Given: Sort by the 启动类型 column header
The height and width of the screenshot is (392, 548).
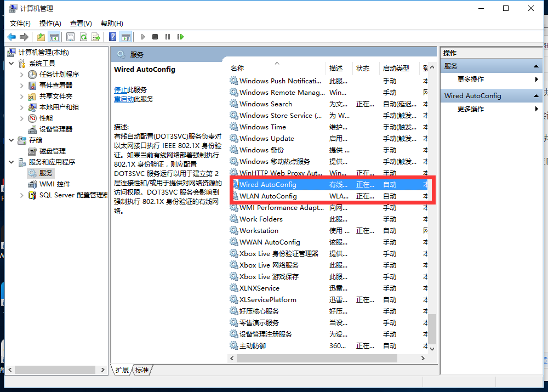Looking at the screenshot, I should tap(399, 68).
